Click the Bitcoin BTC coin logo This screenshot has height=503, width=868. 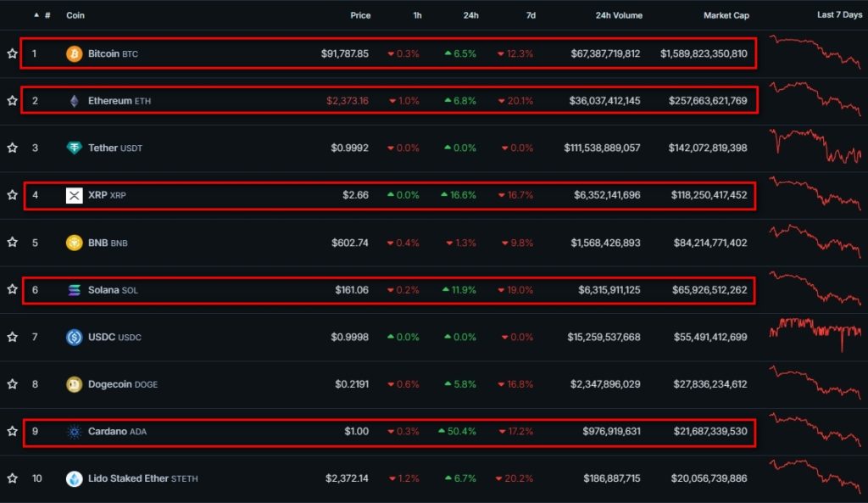tap(75, 53)
